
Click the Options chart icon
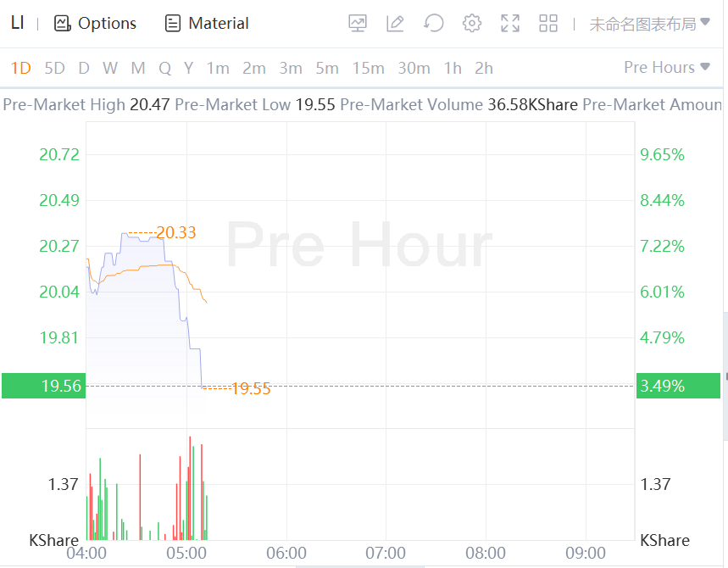pos(62,24)
